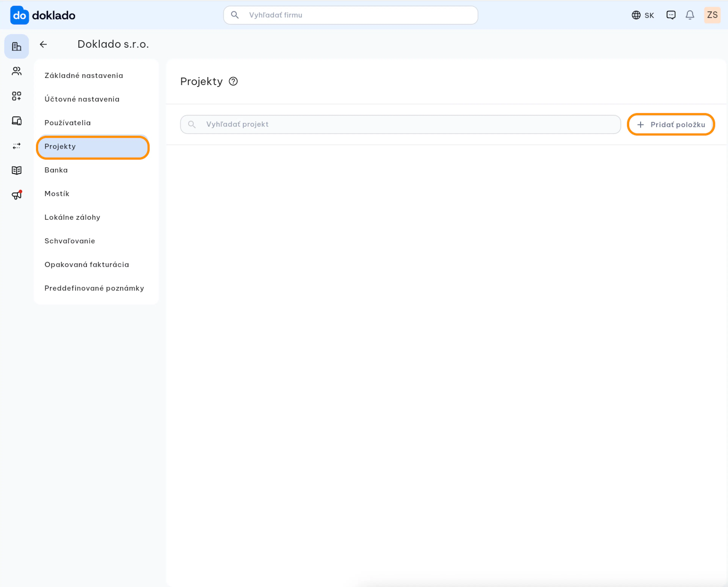Viewport: 728px width, 587px height.
Task: Open the megaphone announcements icon
Action: (x=16, y=195)
